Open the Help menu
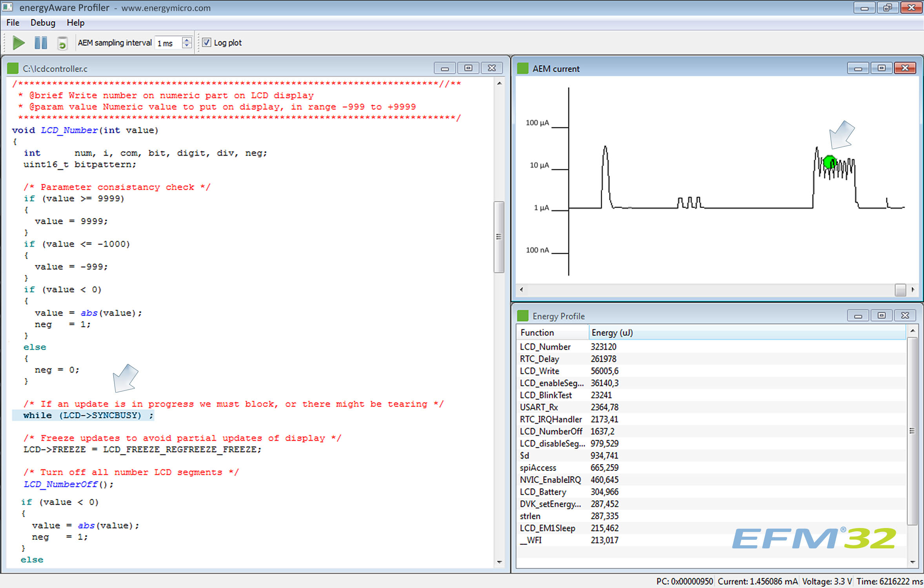This screenshot has height=588, width=924. [x=75, y=23]
